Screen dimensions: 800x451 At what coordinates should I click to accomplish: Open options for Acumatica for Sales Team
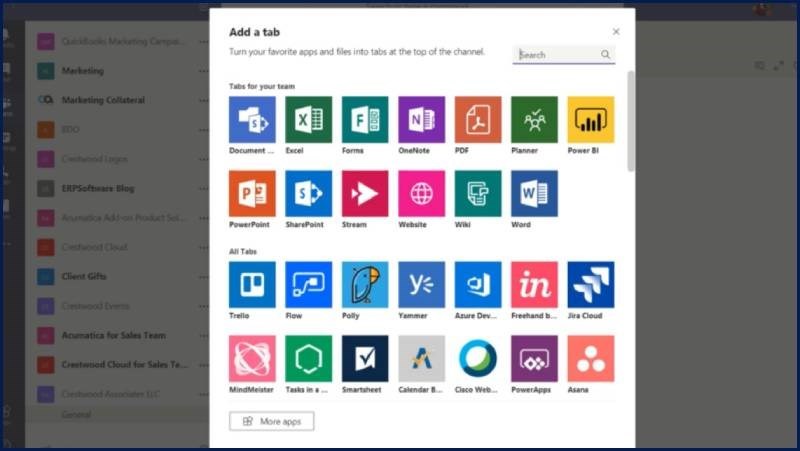tap(203, 335)
